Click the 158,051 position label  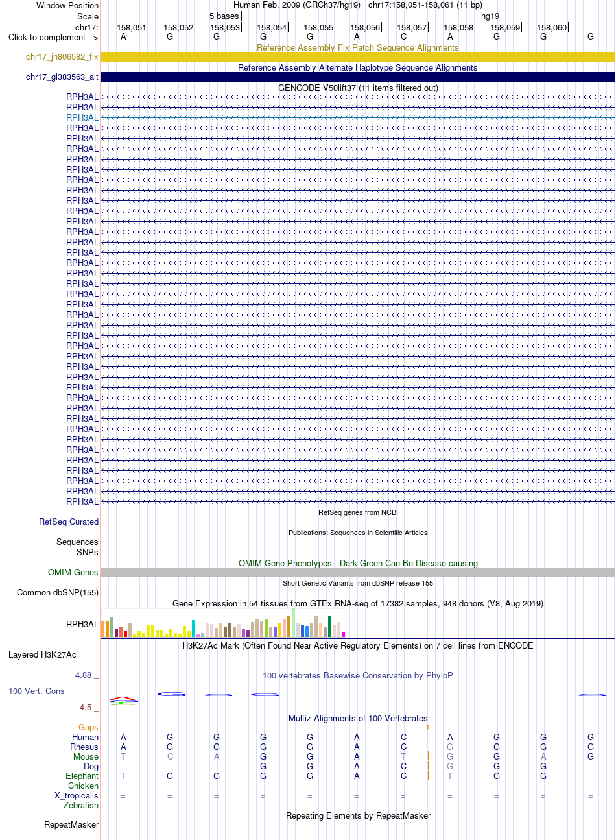[132, 27]
